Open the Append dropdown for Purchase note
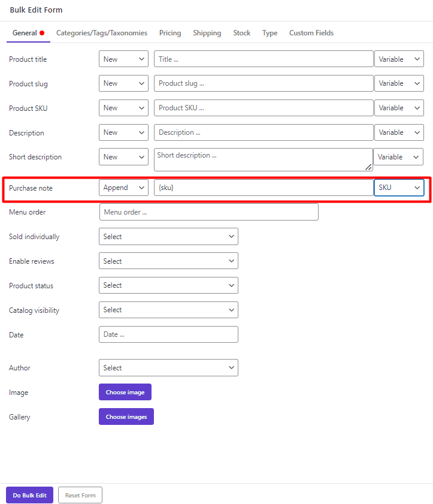433x504 pixels. click(x=123, y=187)
